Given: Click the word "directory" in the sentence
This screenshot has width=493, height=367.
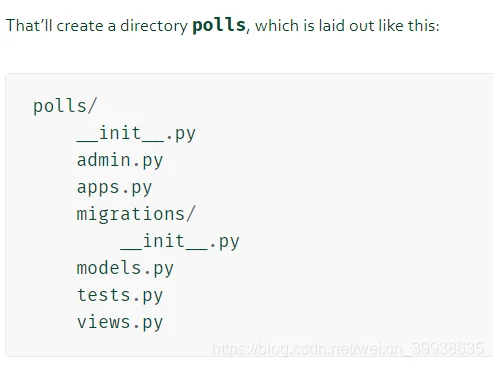Looking at the screenshot, I should coord(154,26).
